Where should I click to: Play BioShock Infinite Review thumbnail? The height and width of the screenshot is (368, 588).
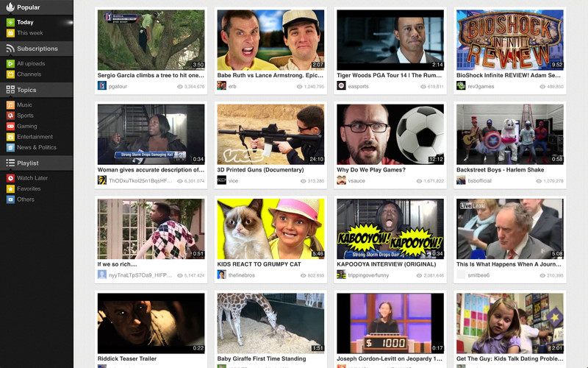[510, 40]
